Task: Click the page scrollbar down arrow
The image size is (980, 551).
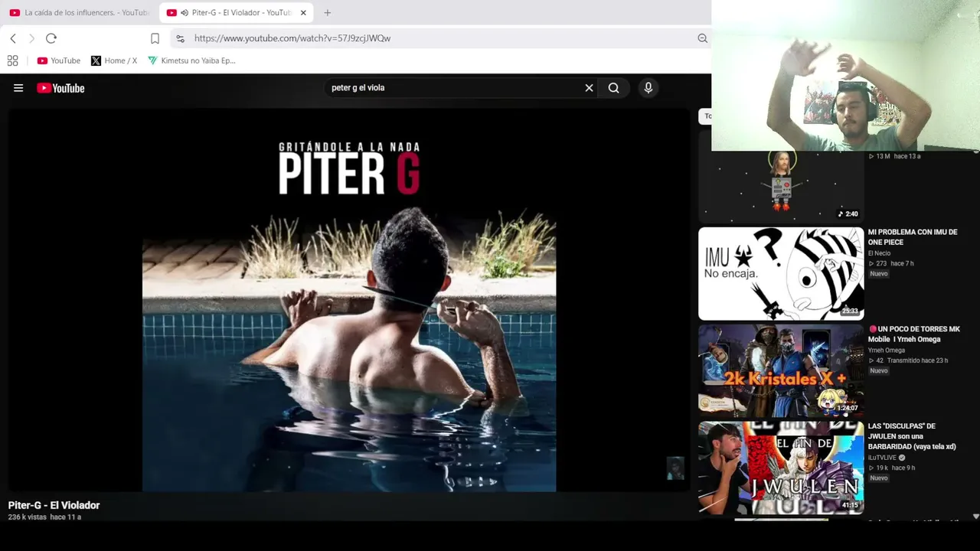Action: pos(975,517)
